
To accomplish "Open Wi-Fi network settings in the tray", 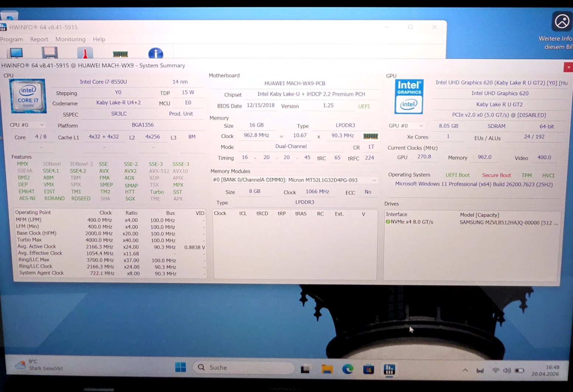I will click(496, 370).
